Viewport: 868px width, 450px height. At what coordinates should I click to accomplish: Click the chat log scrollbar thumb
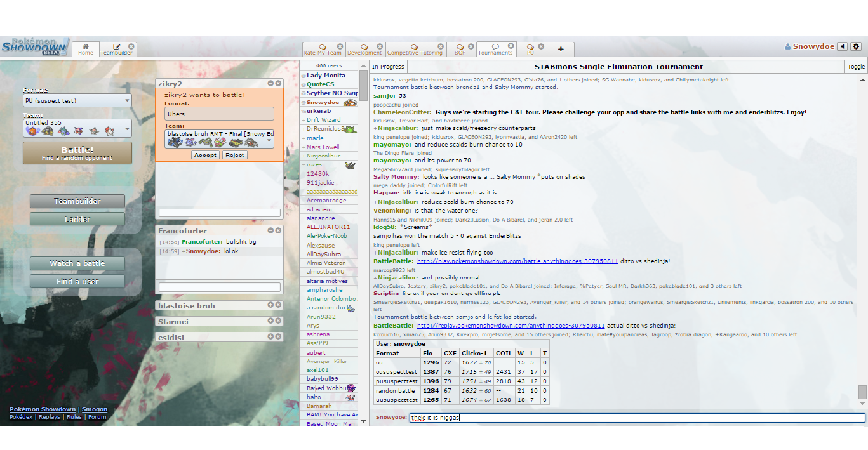(862, 392)
